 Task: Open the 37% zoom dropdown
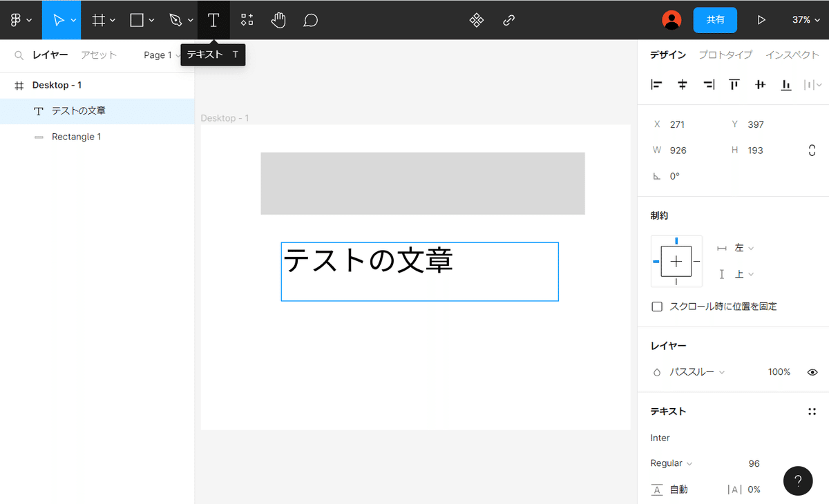(x=806, y=20)
